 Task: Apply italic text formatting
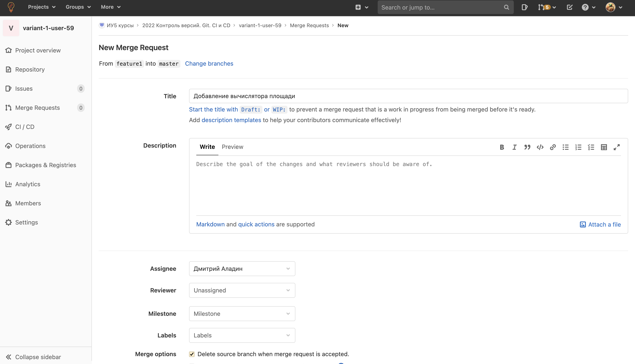(x=514, y=147)
